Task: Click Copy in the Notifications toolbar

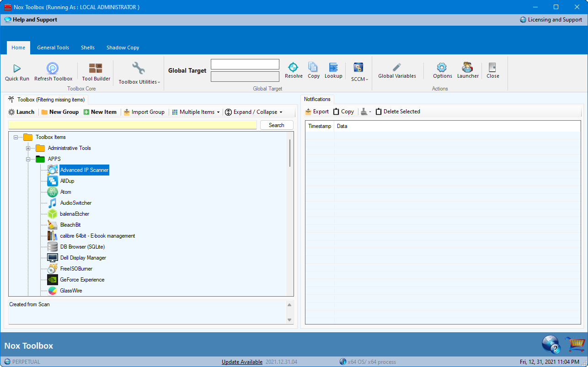Action: 343,112
